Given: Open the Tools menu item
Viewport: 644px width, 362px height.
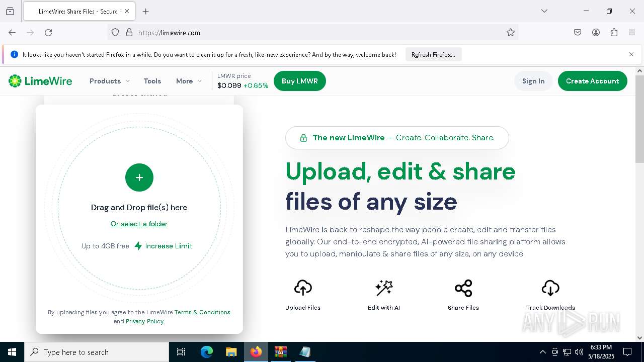Looking at the screenshot, I should click(152, 81).
